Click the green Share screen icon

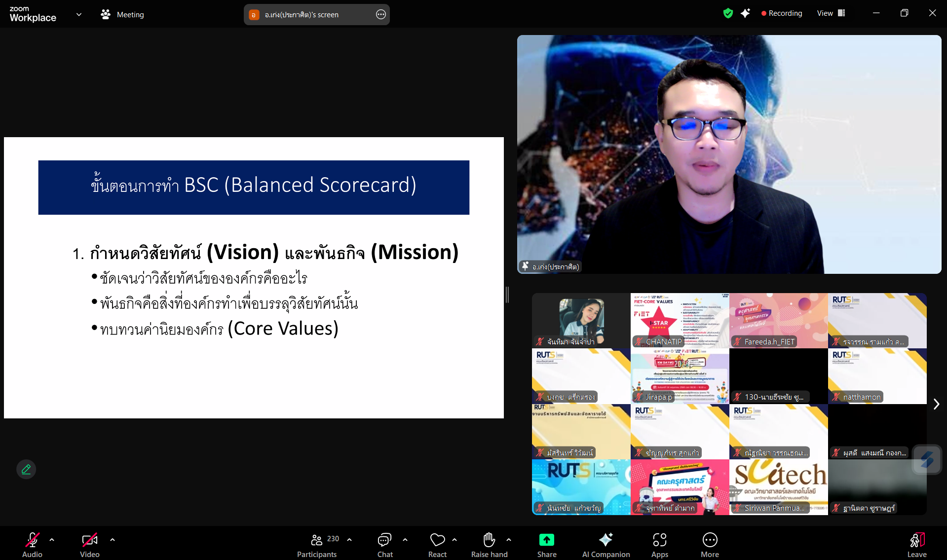click(546, 540)
